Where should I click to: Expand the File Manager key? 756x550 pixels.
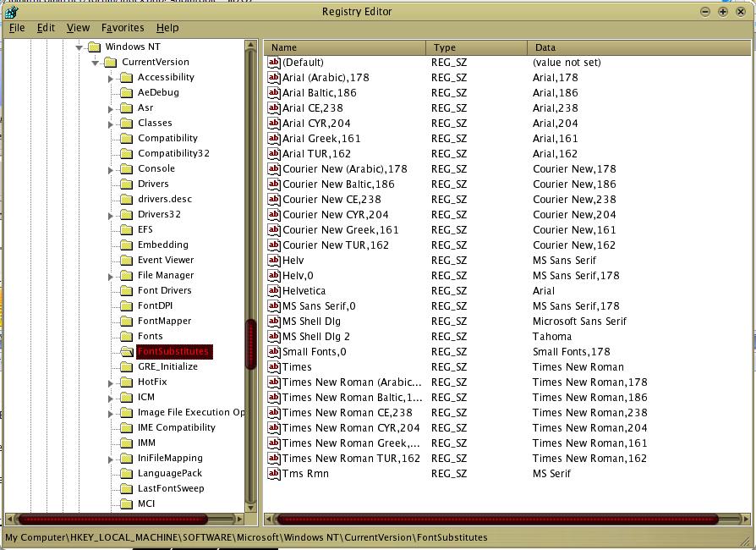pos(111,277)
